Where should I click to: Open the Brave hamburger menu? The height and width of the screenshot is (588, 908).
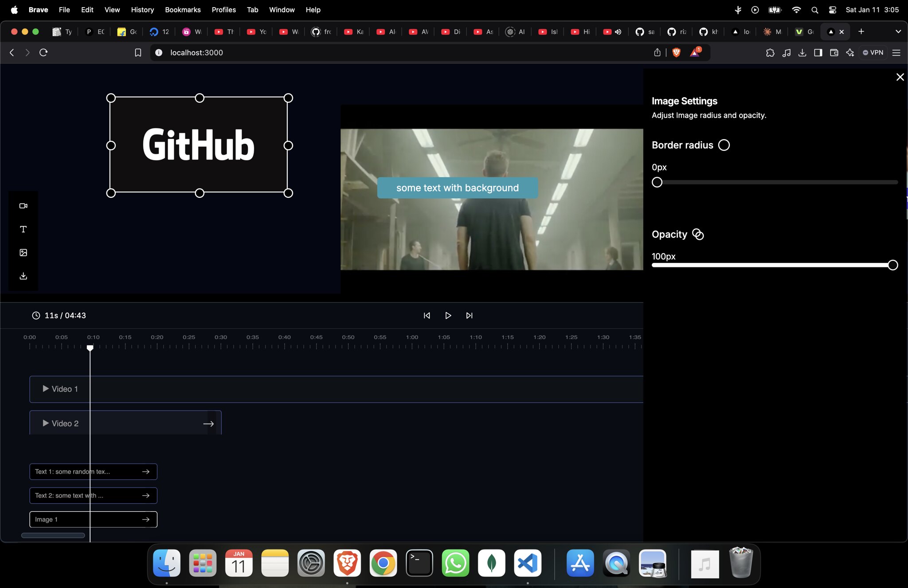pos(896,53)
